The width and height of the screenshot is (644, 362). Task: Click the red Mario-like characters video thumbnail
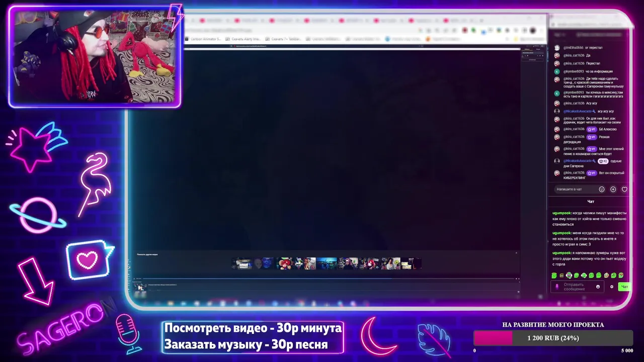point(285,263)
